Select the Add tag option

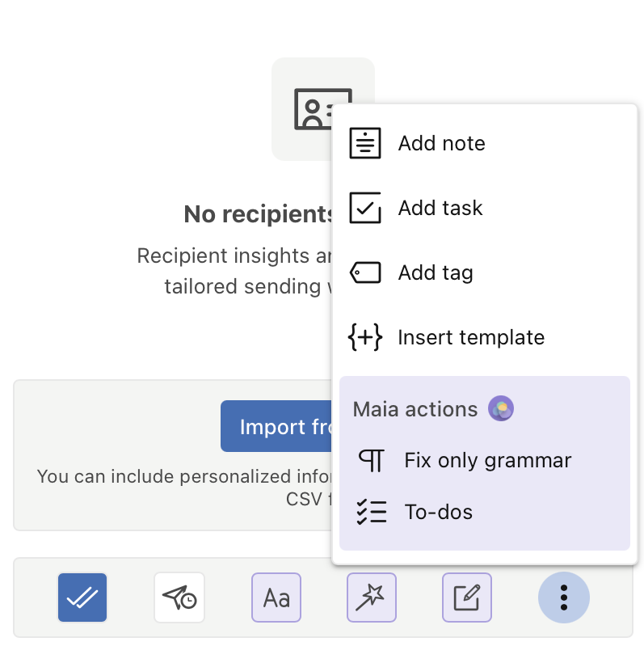[x=485, y=272]
